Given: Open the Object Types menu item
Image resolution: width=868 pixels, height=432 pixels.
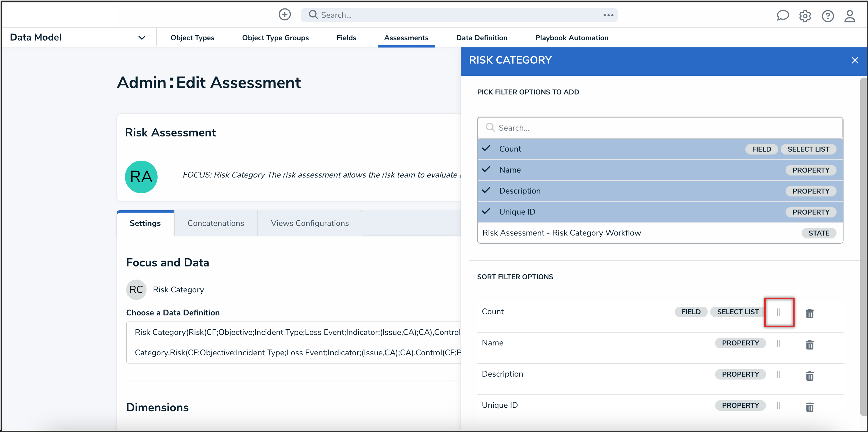Looking at the screenshot, I should coord(192,38).
